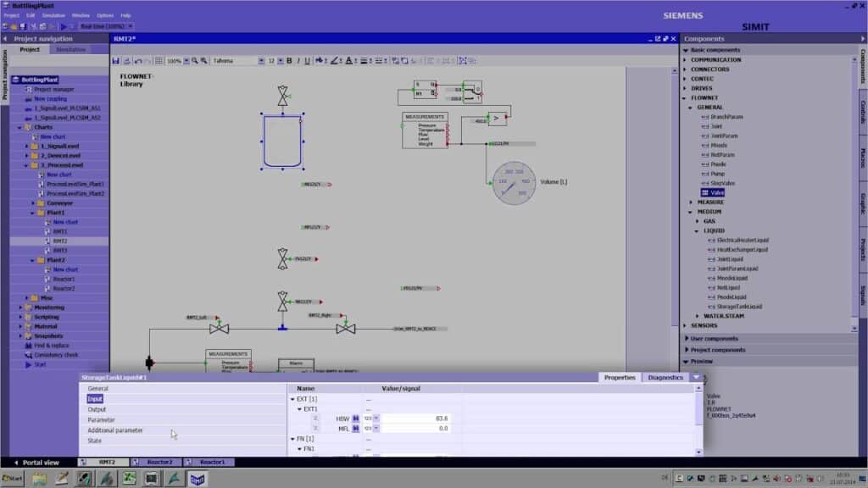The width and height of the screenshot is (868, 488).
Task: Open the RMT3 chart in tree
Action: (x=60, y=251)
